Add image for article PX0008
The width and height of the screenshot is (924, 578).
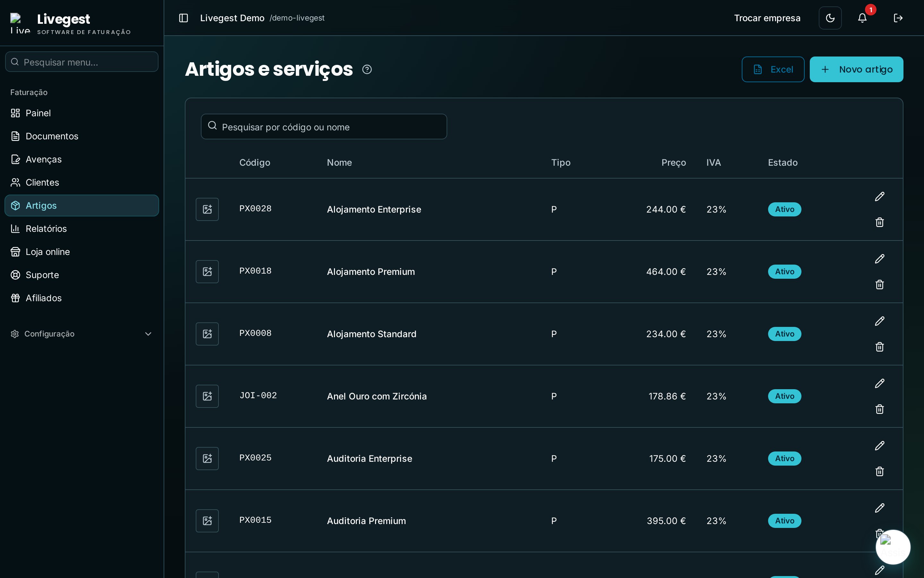coord(207,334)
